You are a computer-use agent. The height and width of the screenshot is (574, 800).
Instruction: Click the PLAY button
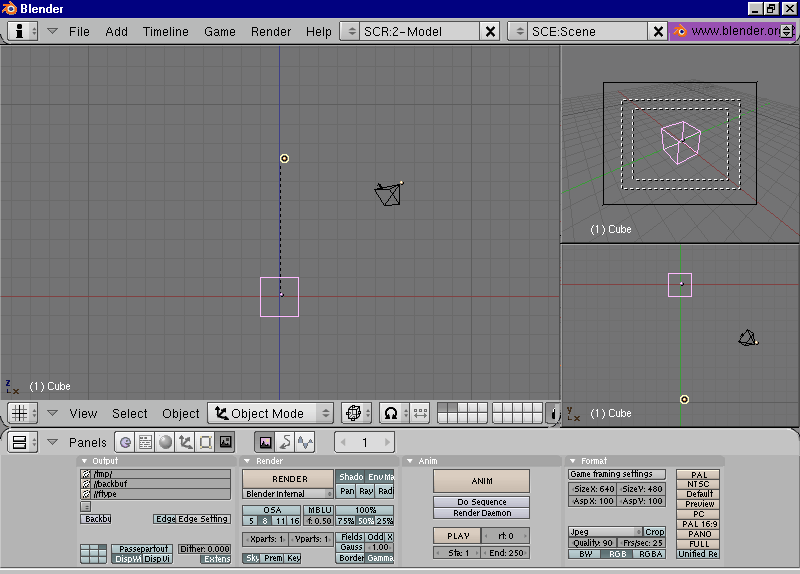457,536
